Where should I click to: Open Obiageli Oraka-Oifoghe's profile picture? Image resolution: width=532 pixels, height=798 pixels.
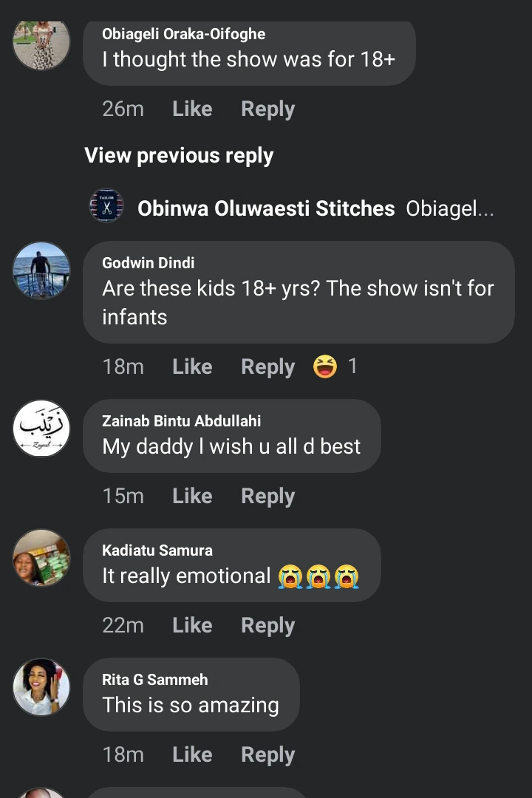tap(41, 44)
